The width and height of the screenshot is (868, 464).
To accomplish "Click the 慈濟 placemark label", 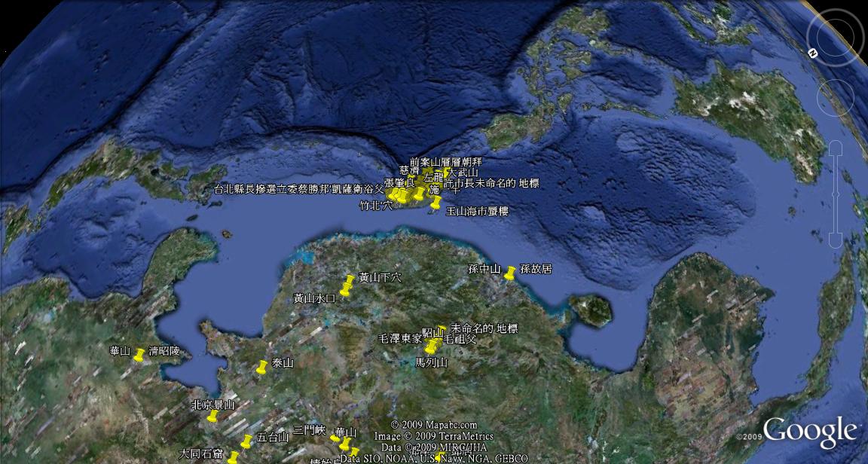I will click(x=409, y=170).
